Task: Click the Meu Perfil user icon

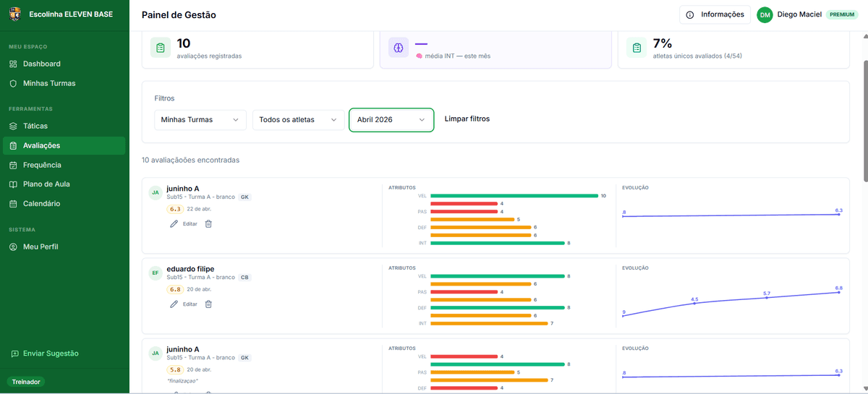Action: pyautogui.click(x=13, y=247)
